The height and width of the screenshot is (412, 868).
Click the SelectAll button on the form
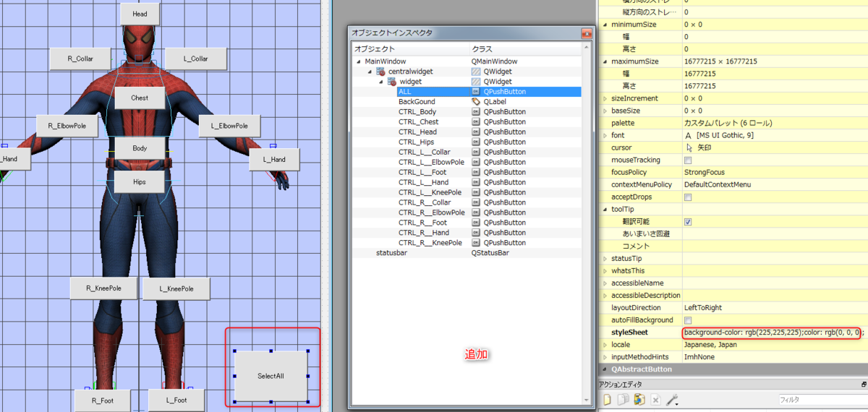click(271, 376)
